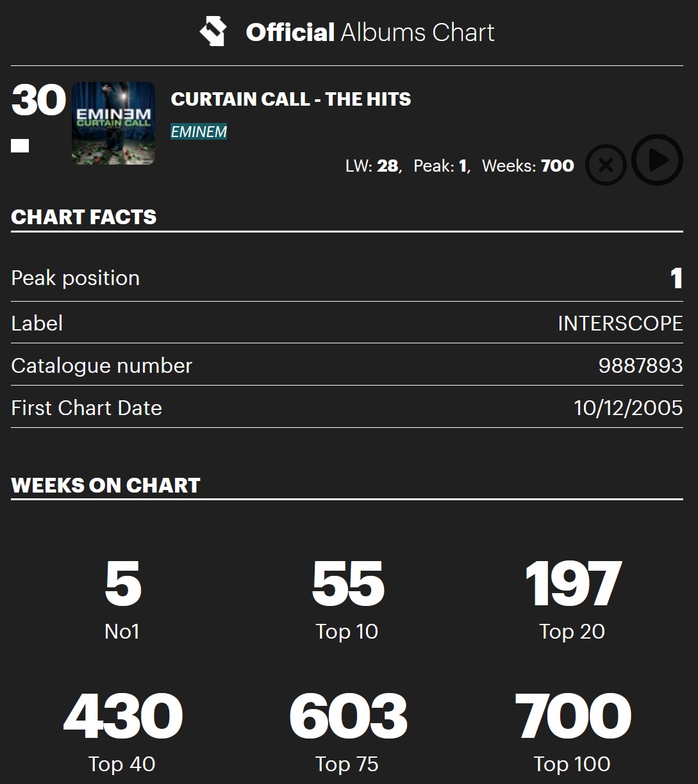Click the 55 weeks Top 10 figure
698x784 pixels.
click(347, 584)
